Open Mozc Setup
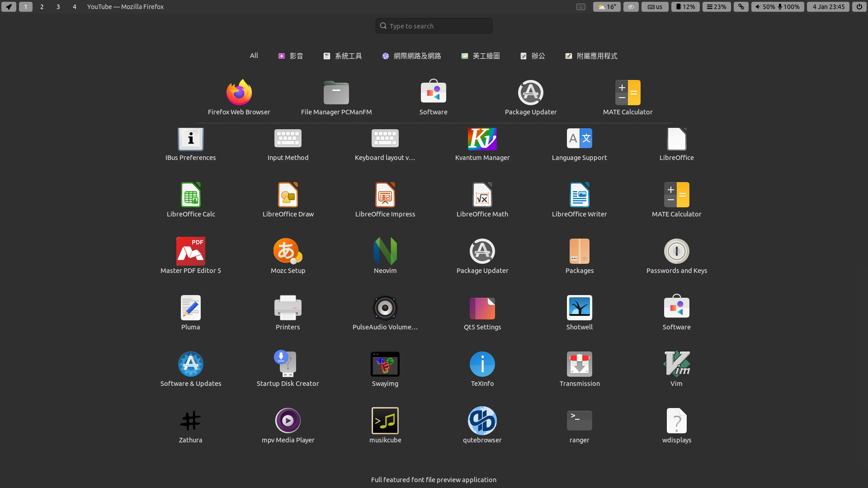 click(x=288, y=256)
